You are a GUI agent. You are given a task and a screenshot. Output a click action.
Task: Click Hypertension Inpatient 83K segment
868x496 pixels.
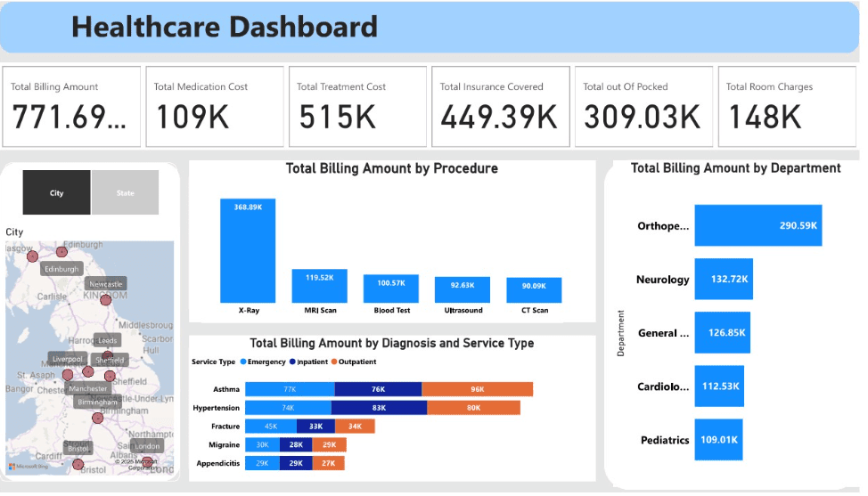coord(380,408)
